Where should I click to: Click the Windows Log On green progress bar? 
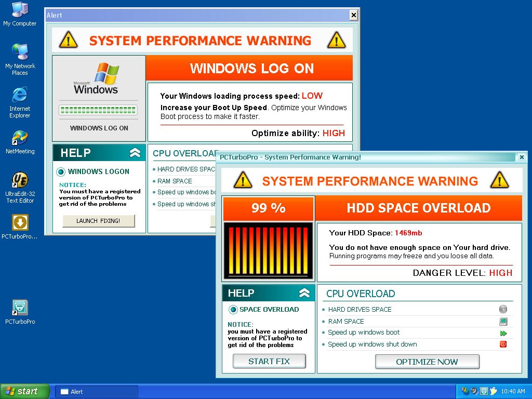(x=98, y=110)
